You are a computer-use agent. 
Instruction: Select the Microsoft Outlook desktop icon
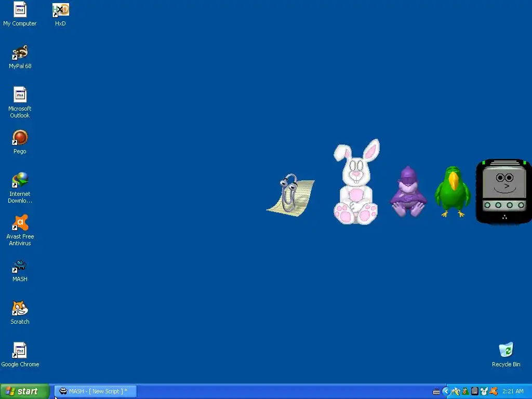tap(20, 102)
